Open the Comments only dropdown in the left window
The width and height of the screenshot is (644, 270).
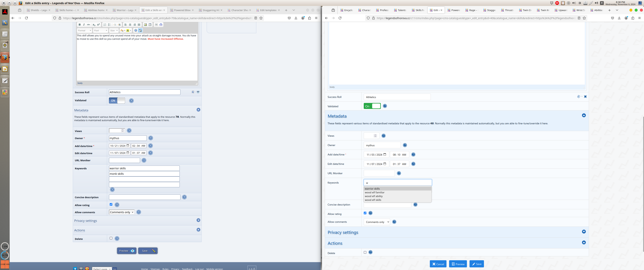pos(121,212)
